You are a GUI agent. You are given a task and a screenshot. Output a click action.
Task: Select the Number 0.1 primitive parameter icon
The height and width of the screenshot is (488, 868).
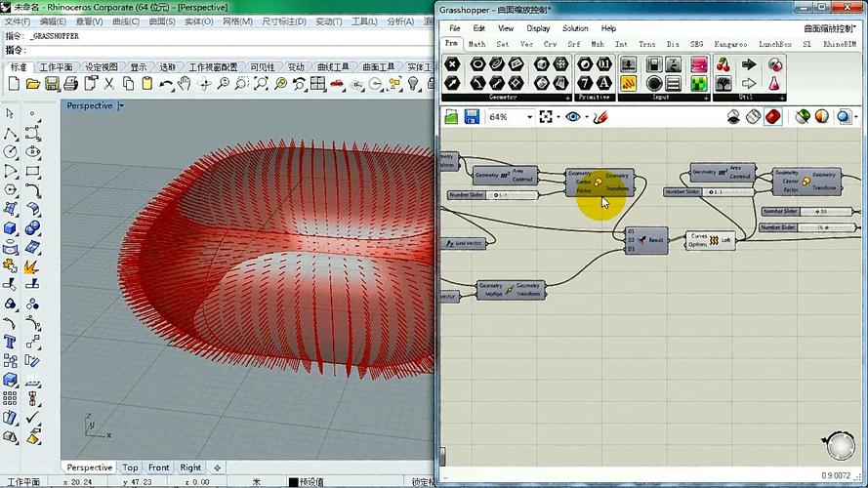[x=604, y=64]
